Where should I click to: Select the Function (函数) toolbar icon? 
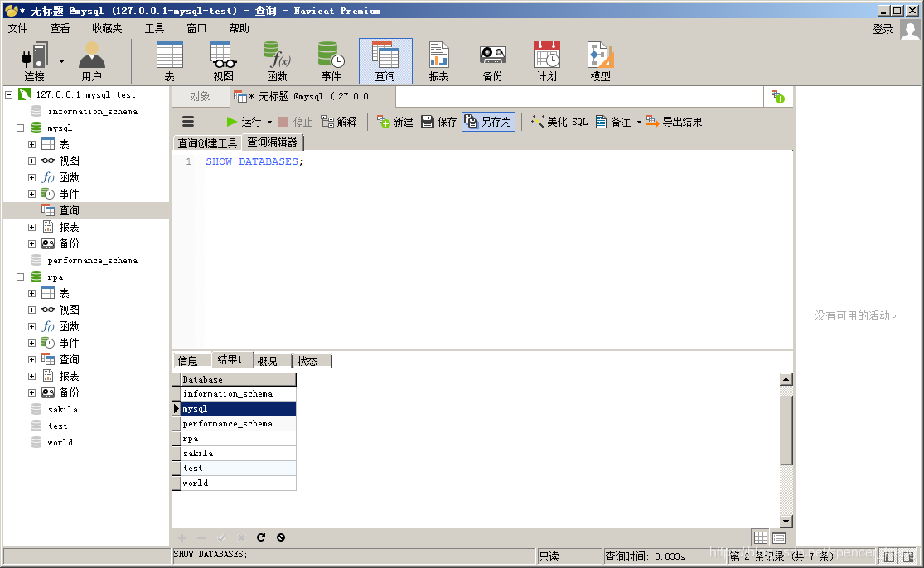pyautogui.click(x=277, y=61)
